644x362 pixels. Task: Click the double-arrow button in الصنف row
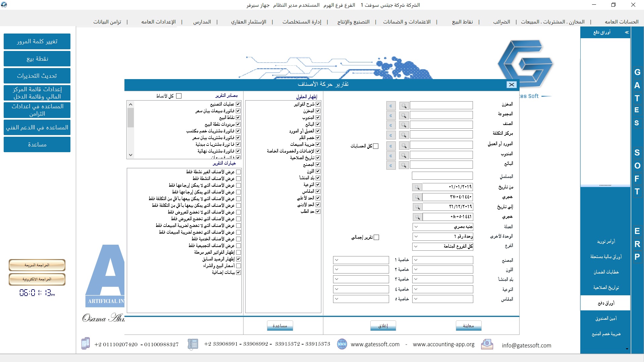click(x=391, y=125)
